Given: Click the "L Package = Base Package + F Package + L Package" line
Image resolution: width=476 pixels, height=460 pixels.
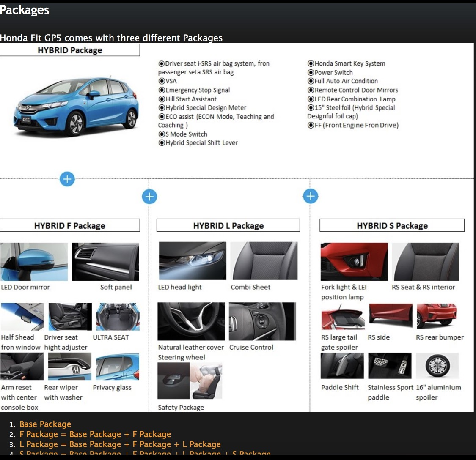Looking at the screenshot, I should (x=120, y=444).
